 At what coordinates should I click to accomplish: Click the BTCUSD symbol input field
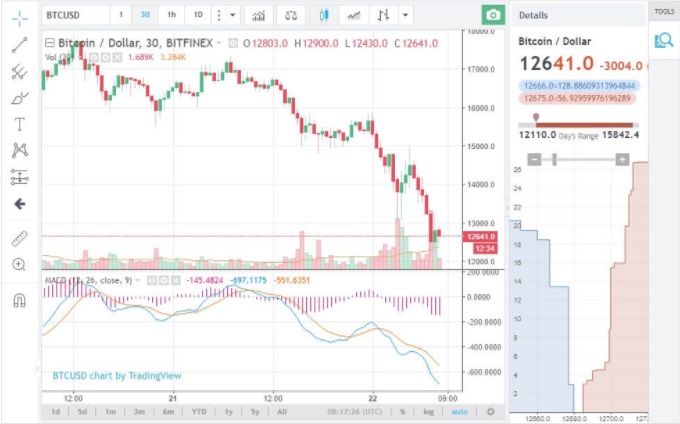click(x=76, y=15)
